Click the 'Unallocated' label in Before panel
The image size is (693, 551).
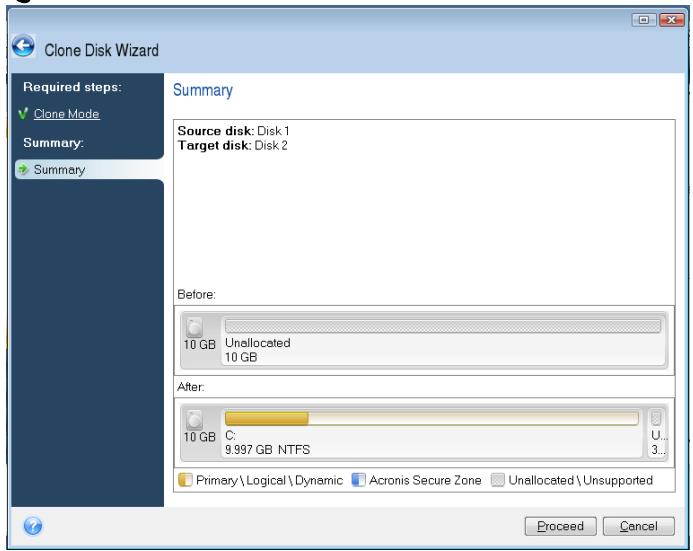(258, 343)
